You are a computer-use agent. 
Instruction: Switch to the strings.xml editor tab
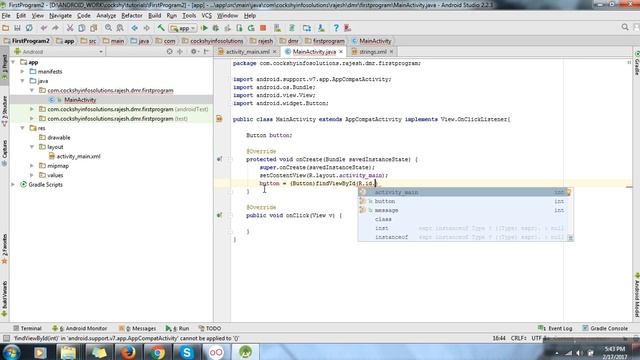(373, 52)
